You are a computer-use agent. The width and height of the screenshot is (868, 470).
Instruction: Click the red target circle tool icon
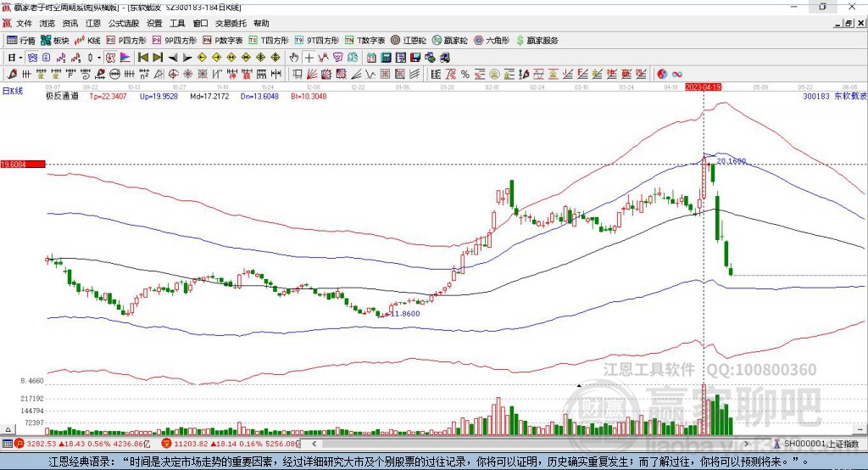pyautogui.click(x=173, y=75)
